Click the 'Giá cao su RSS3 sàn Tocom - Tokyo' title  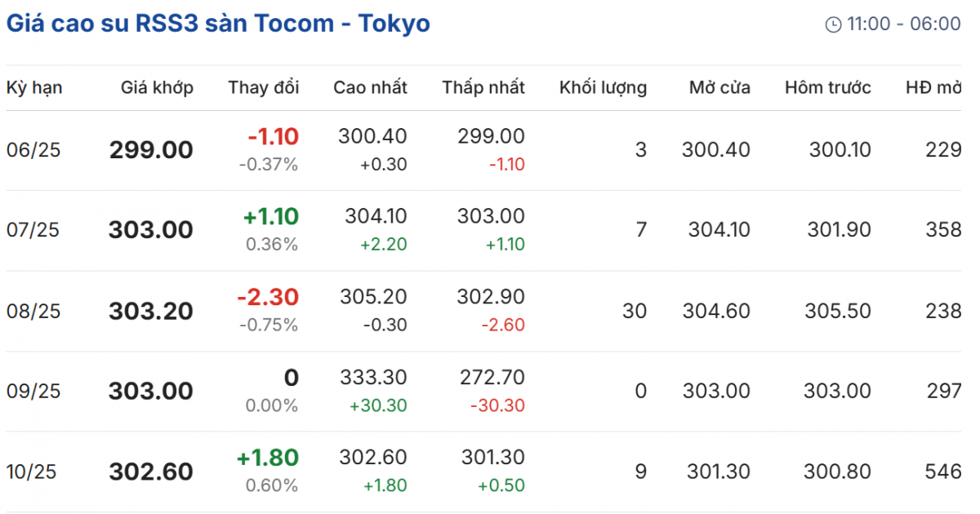pyautogui.click(x=218, y=24)
